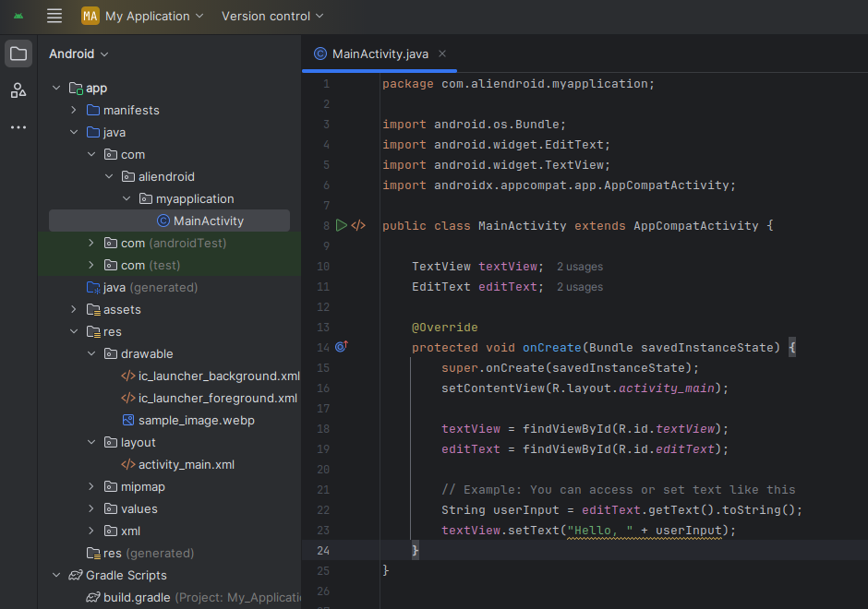868x609 pixels.
Task: Expand the assets folder
Action: [x=74, y=309]
